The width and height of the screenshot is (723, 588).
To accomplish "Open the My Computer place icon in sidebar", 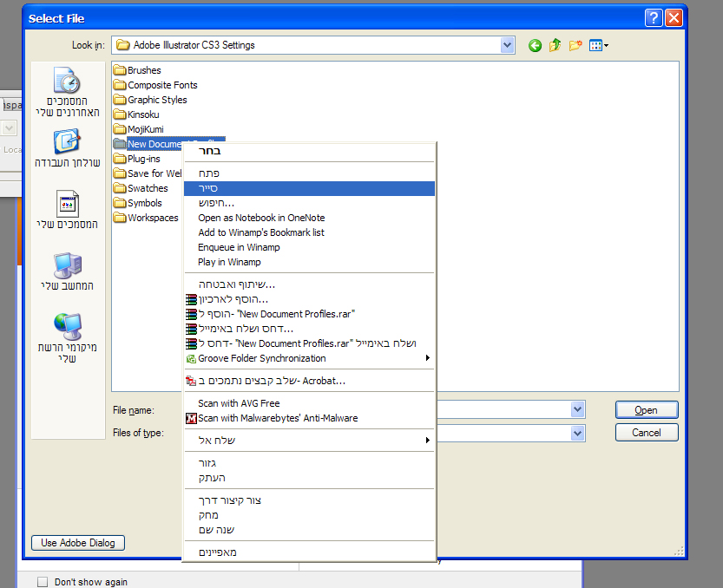I will pyautogui.click(x=68, y=265).
